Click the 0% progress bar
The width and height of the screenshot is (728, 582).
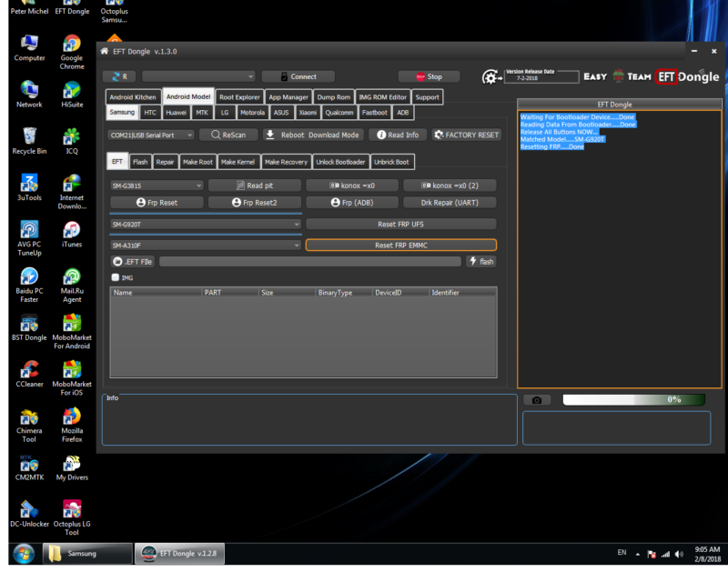pos(633,399)
